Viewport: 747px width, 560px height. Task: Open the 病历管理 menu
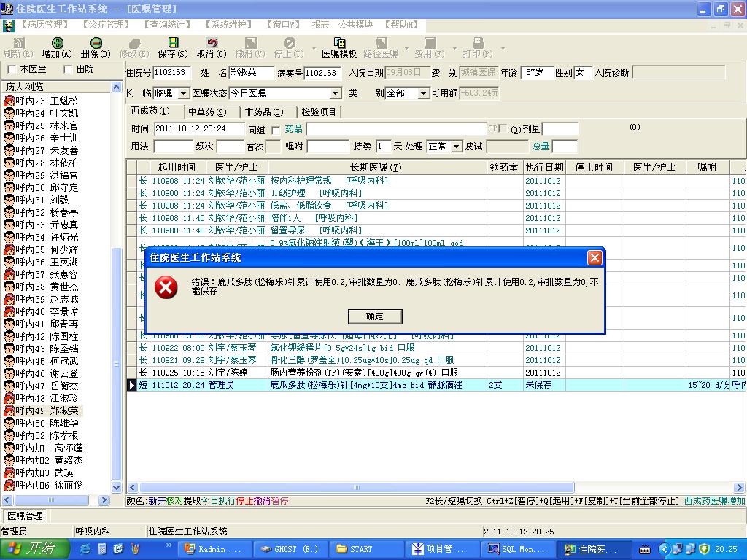coord(45,24)
